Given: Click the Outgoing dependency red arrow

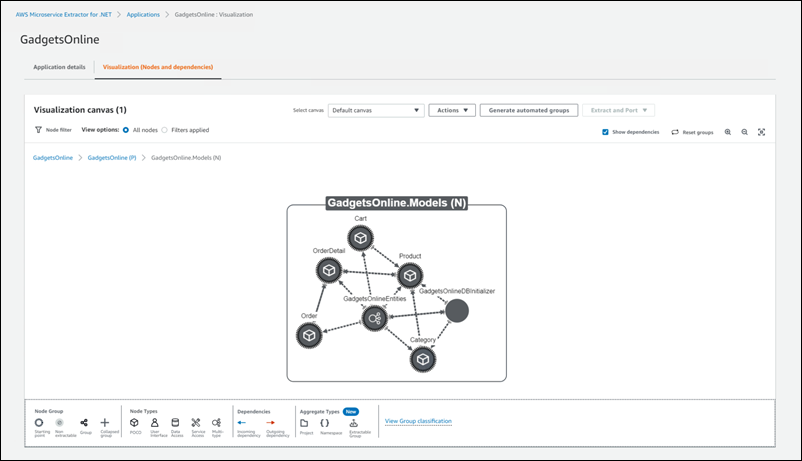Looking at the screenshot, I should [271, 423].
